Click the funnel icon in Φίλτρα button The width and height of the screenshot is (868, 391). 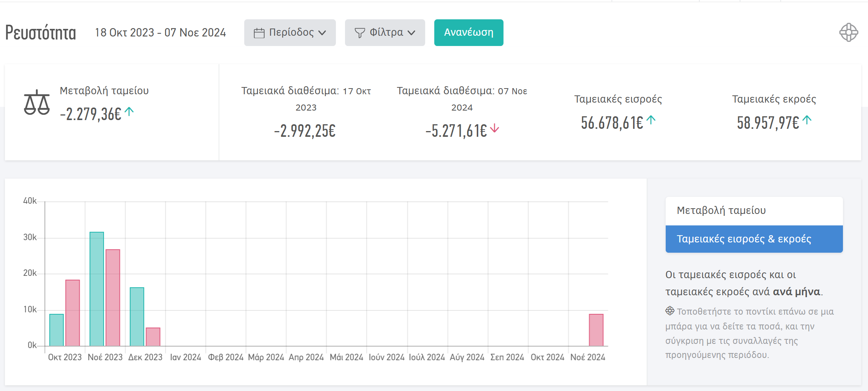359,33
